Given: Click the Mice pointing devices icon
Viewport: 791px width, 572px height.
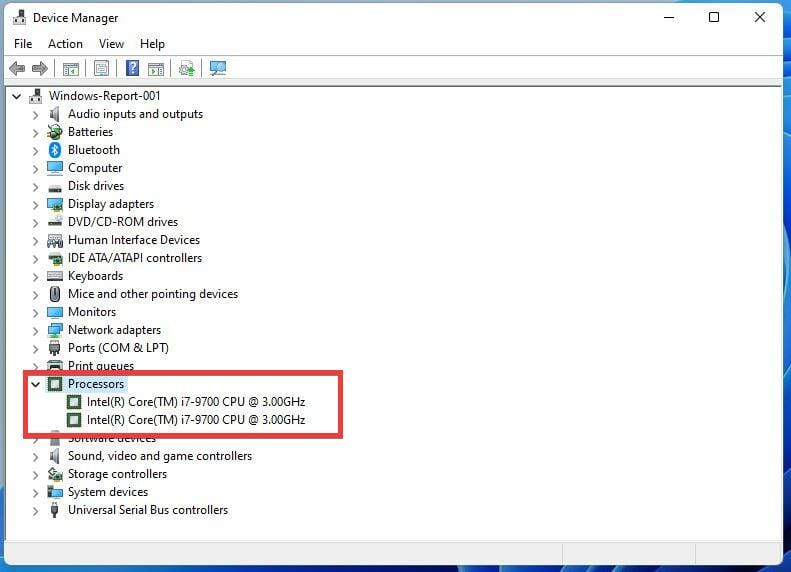Looking at the screenshot, I should [x=54, y=294].
